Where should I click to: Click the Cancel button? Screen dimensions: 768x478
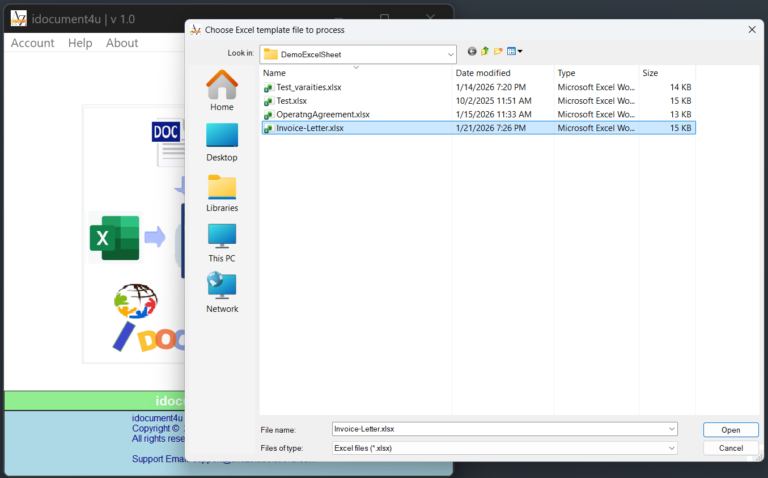[730, 448]
